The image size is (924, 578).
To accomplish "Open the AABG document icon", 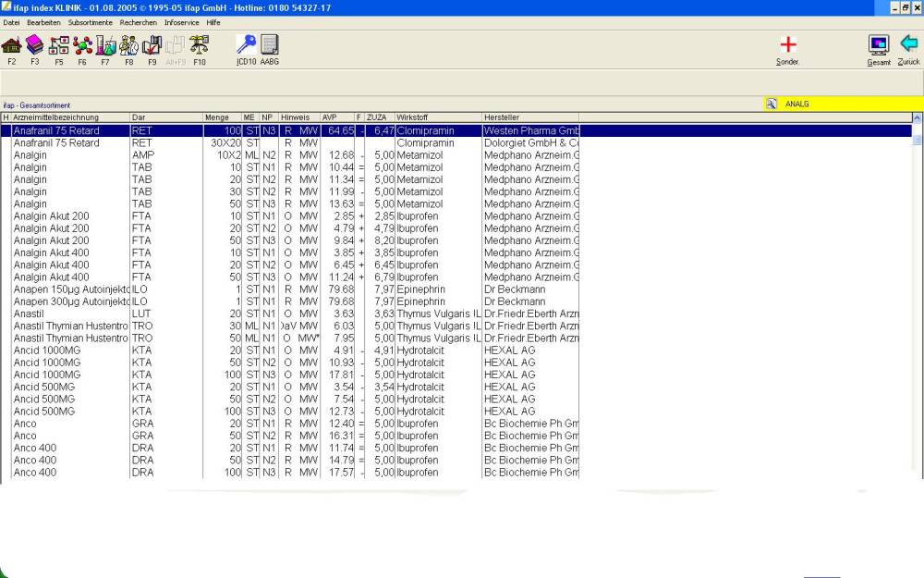I will (269, 44).
